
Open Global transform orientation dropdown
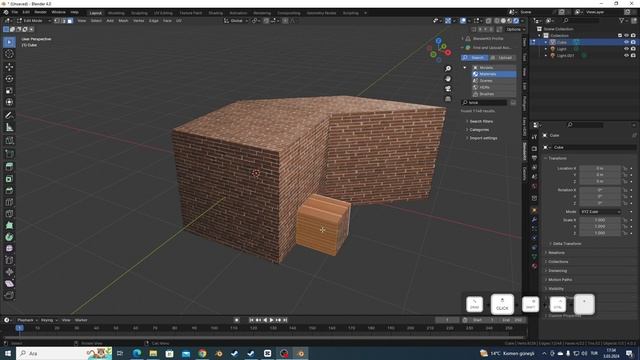236,20
